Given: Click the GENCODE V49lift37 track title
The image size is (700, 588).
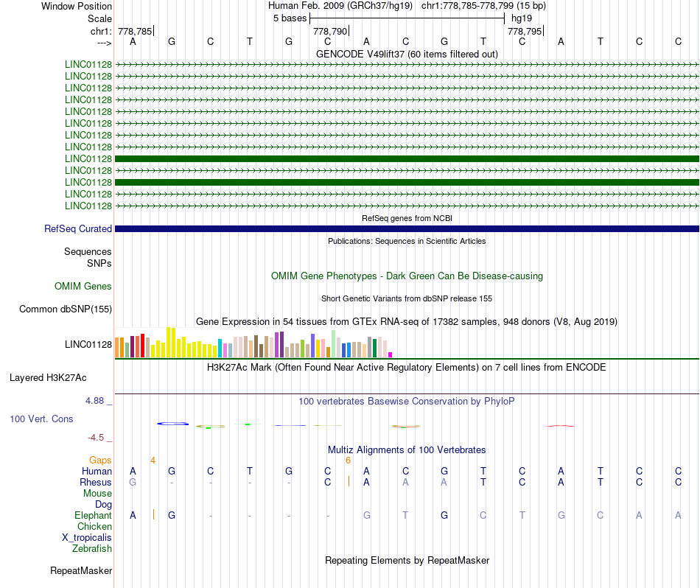Looking at the screenshot, I should pyautogui.click(x=407, y=54).
